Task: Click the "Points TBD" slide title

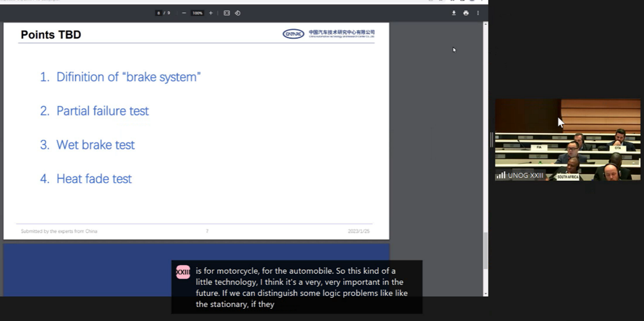Action: 51,35
